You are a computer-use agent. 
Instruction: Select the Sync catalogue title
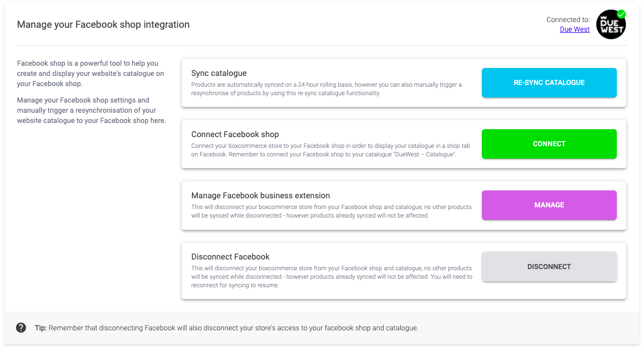(x=218, y=73)
